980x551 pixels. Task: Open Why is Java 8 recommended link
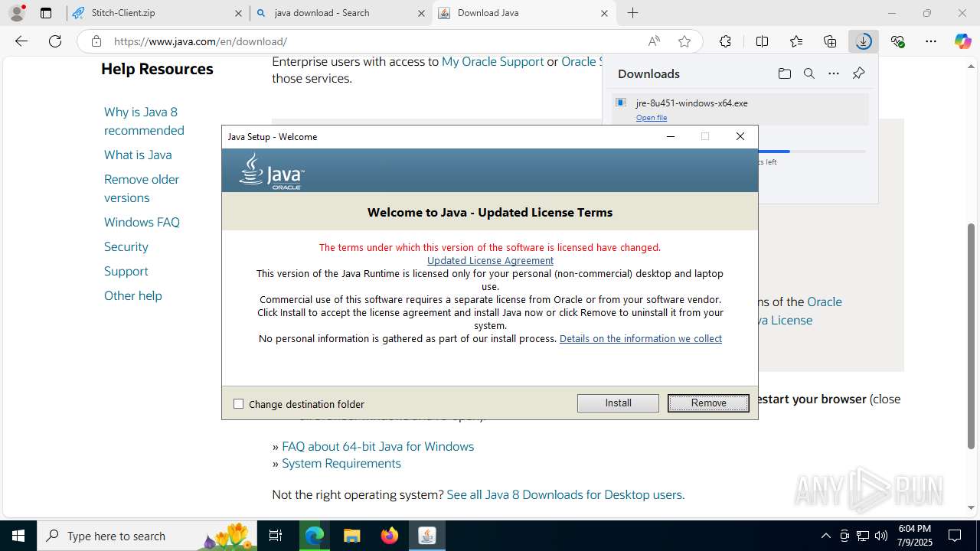pyautogui.click(x=144, y=121)
